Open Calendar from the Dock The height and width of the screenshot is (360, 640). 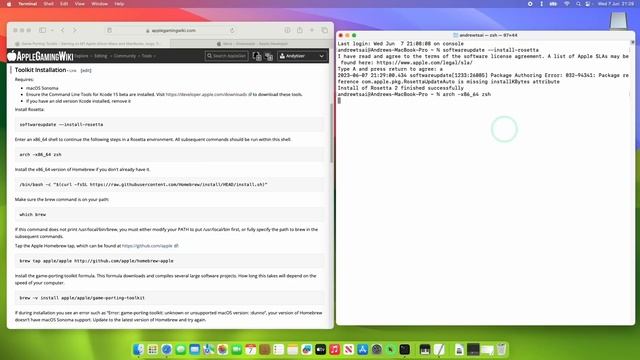point(251,349)
